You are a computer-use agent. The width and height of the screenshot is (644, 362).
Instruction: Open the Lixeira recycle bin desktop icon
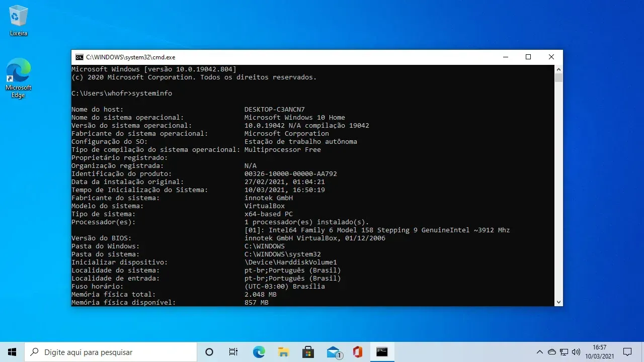pos(19,21)
